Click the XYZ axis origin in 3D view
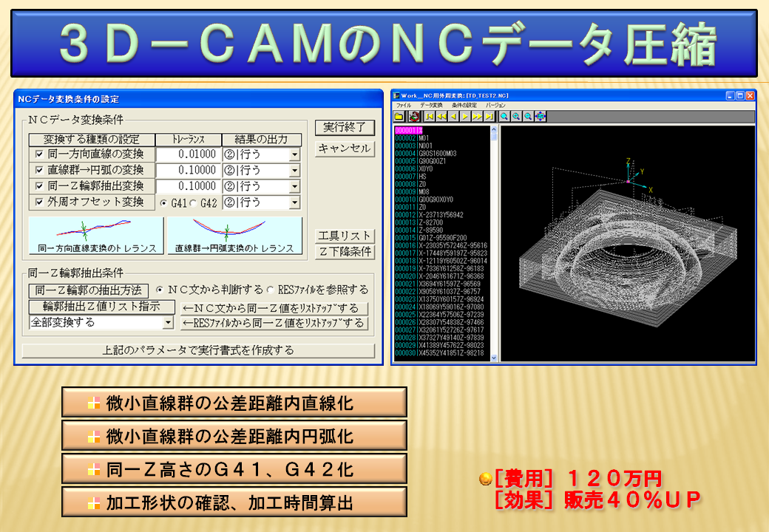This screenshot has height=532, width=769. pyautogui.click(x=628, y=182)
